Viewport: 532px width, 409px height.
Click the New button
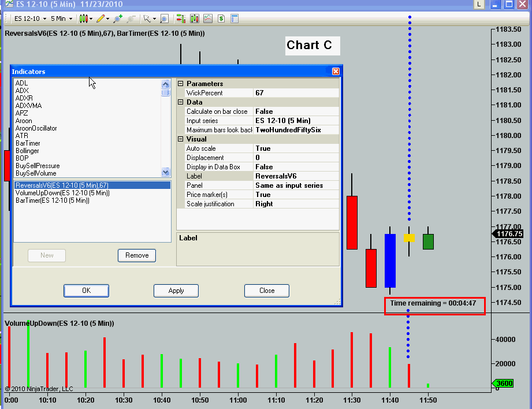(x=47, y=255)
